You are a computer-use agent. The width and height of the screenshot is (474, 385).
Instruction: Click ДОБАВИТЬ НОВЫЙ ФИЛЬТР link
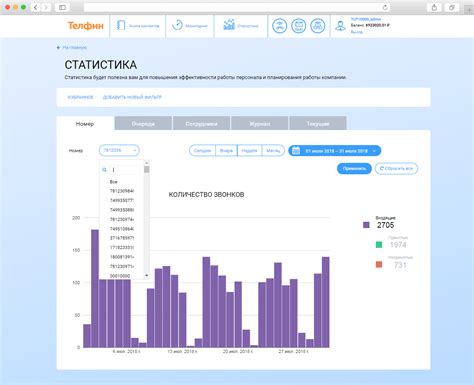(x=132, y=97)
